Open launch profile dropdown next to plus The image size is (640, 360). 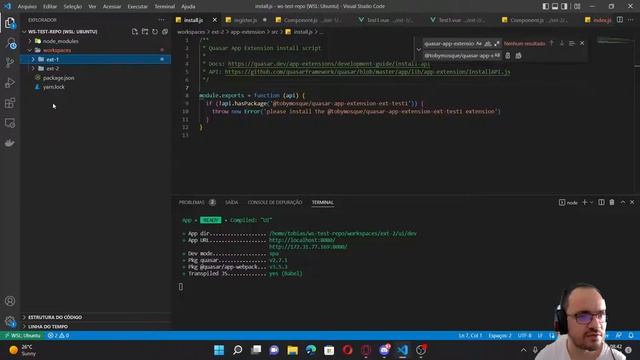coord(591,202)
